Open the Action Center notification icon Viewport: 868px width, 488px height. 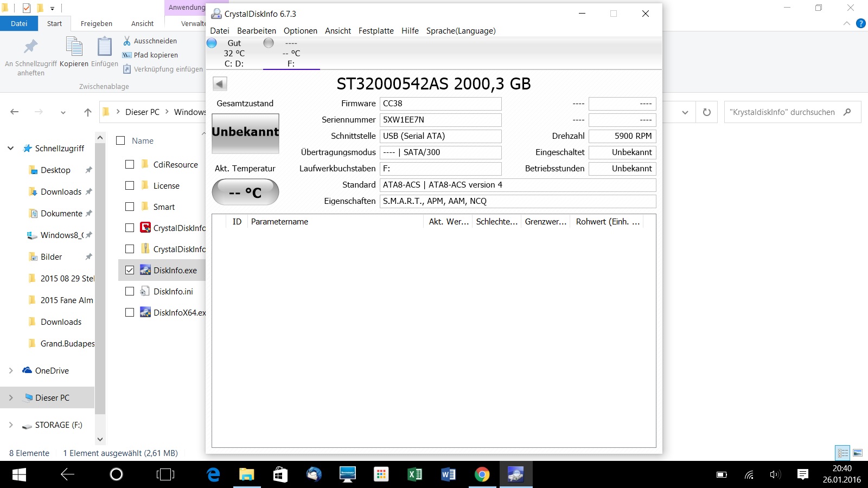coord(803,475)
